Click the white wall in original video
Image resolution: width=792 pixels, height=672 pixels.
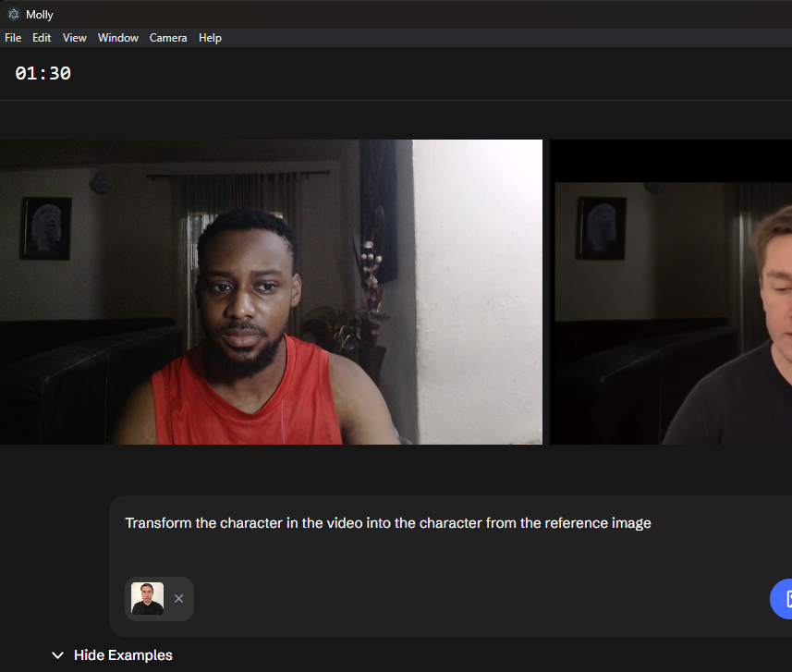click(477, 277)
